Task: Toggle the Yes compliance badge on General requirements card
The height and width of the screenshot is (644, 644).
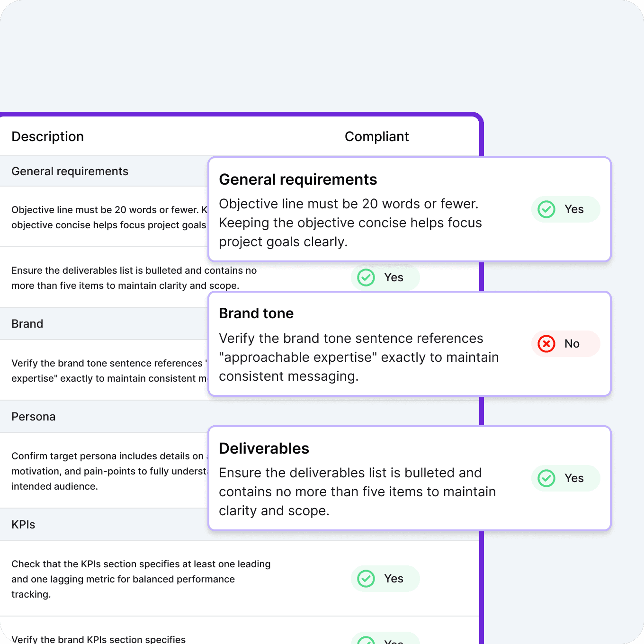Action: pyautogui.click(x=565, y=209)
